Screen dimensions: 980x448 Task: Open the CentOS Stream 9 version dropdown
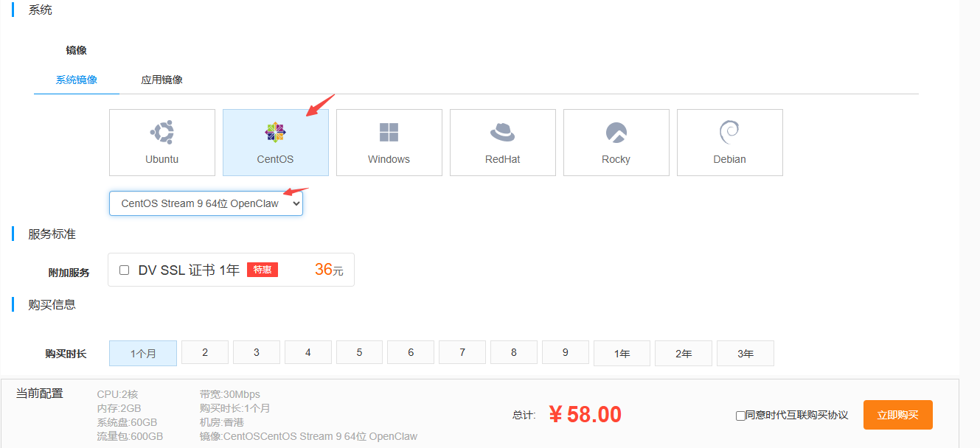coord(206,203)
